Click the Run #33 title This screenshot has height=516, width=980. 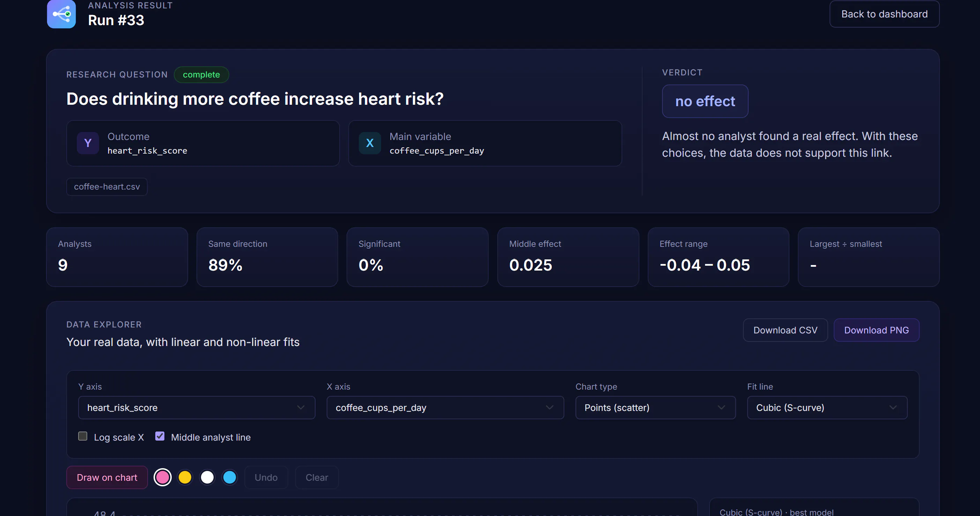click(116, 20)
